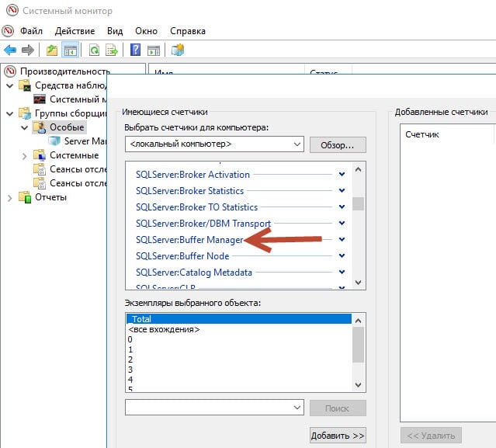Select the <все вхождения> instance
The width and height of the screenshot is (496, 448).
point(239,330)
